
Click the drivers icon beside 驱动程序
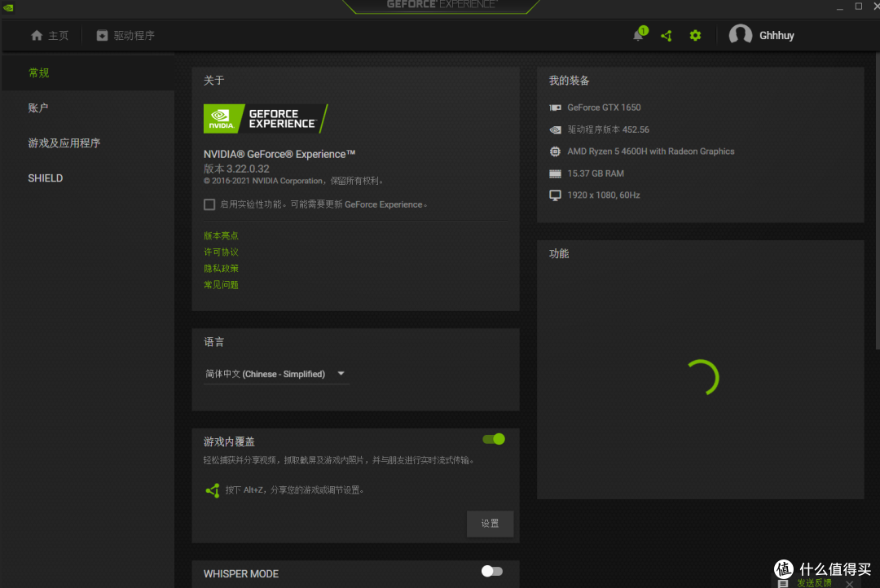point(102,35)
